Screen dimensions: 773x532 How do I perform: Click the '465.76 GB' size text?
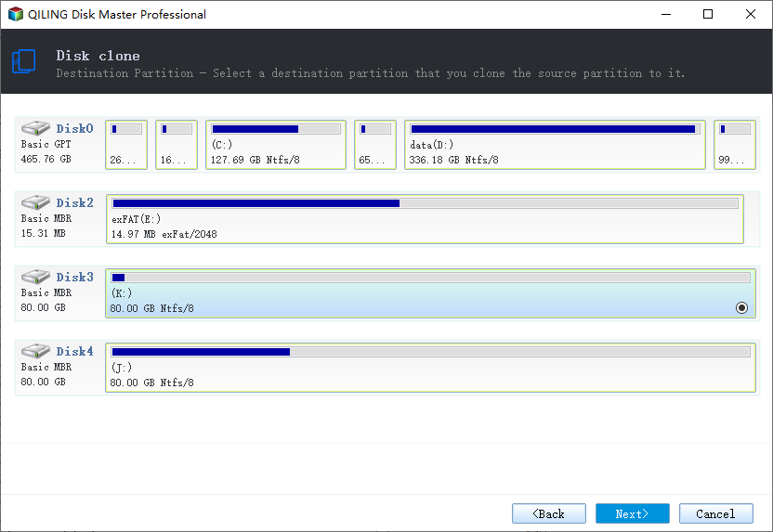(46, 159)
